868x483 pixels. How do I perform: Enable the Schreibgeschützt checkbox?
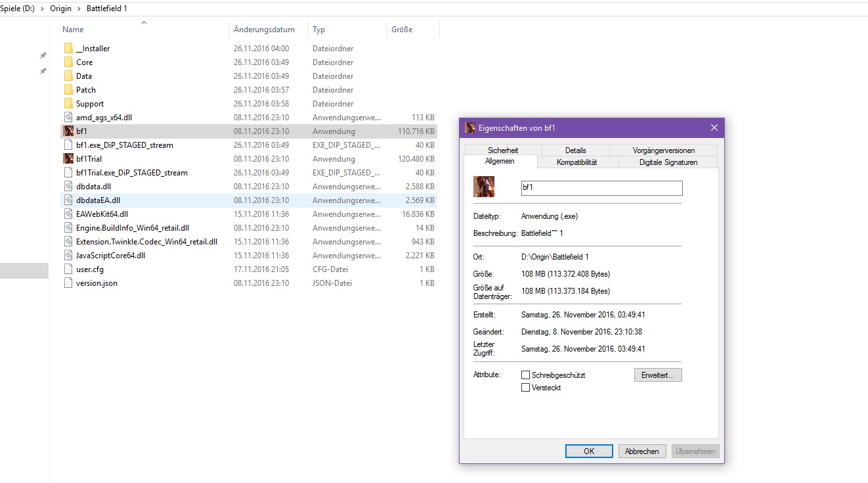525,375
